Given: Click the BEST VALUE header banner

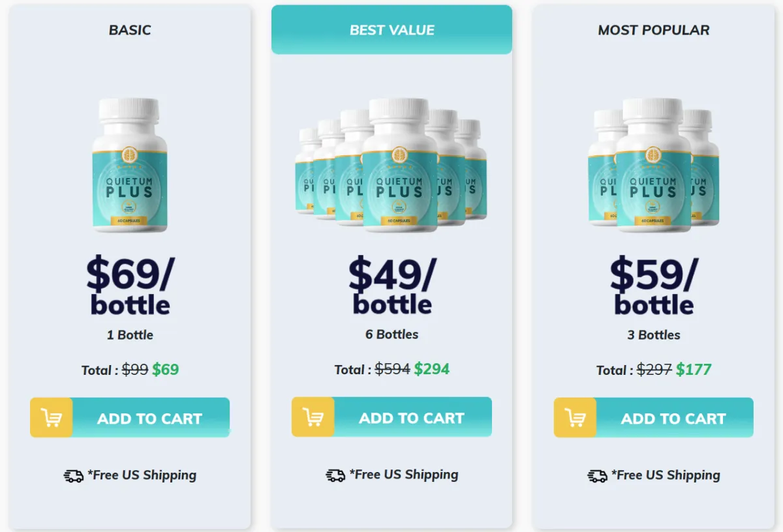Looking at the screenshot, I should tap(391, 29).
